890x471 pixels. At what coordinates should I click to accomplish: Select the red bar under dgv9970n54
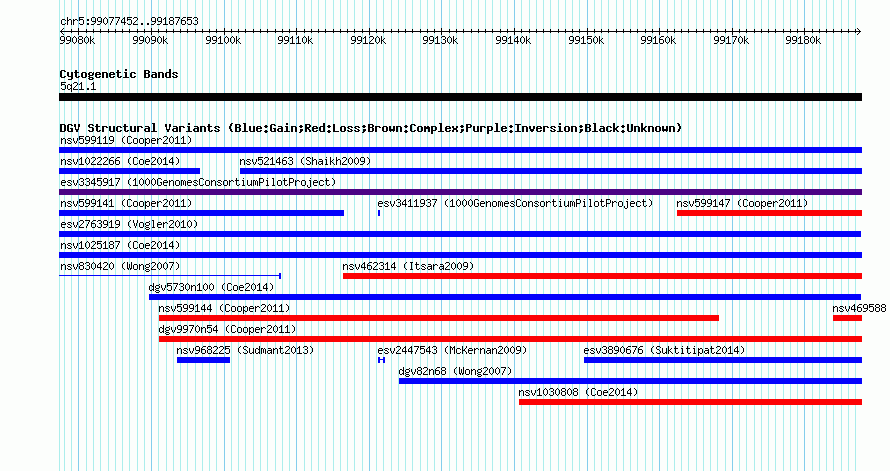(510, 339)
